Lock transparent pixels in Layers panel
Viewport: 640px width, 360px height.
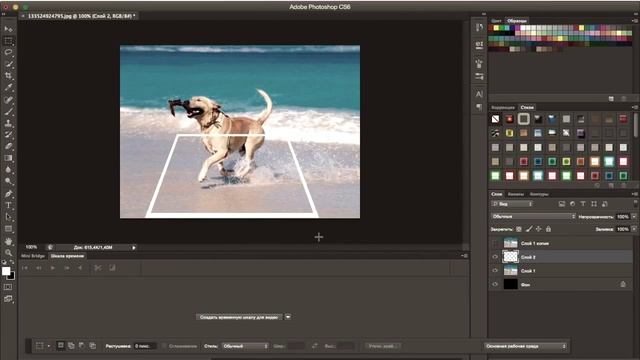(x=519, y=229)
